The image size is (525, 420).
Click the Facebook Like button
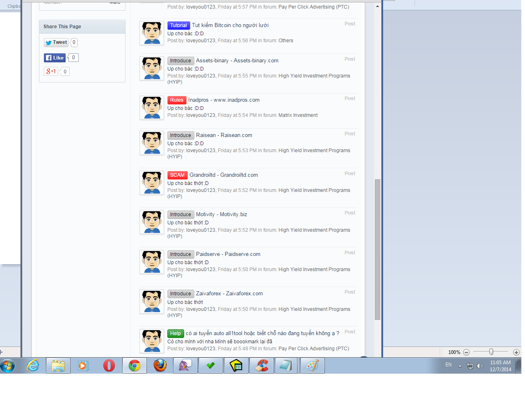tap(54, 57)
